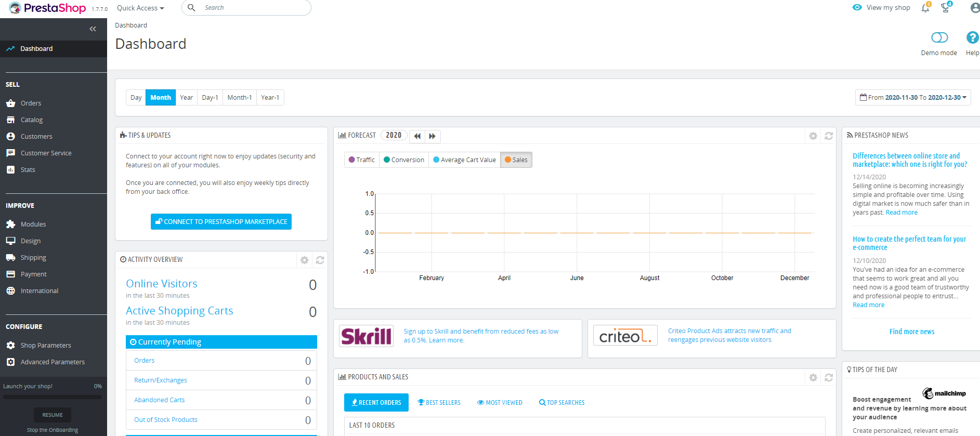Switch to the Best Sellers tab
This screenshot has width=980, height=436.
click(x=439, y=402)
